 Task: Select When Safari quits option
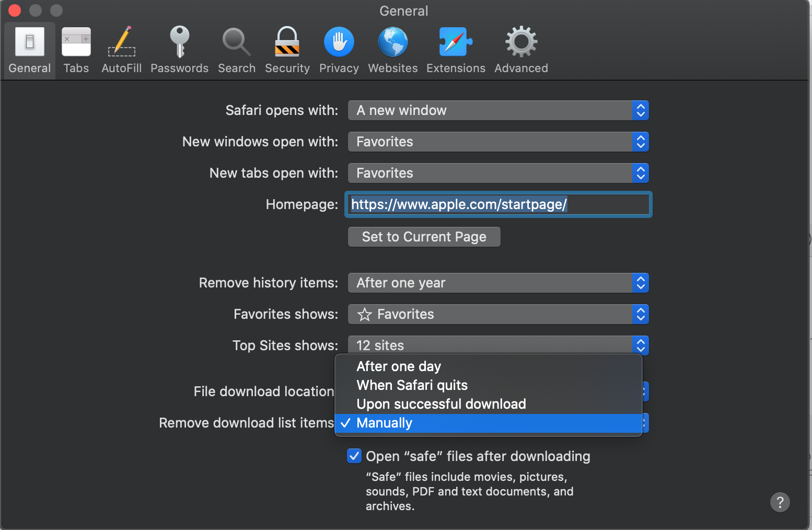point(412,385)
